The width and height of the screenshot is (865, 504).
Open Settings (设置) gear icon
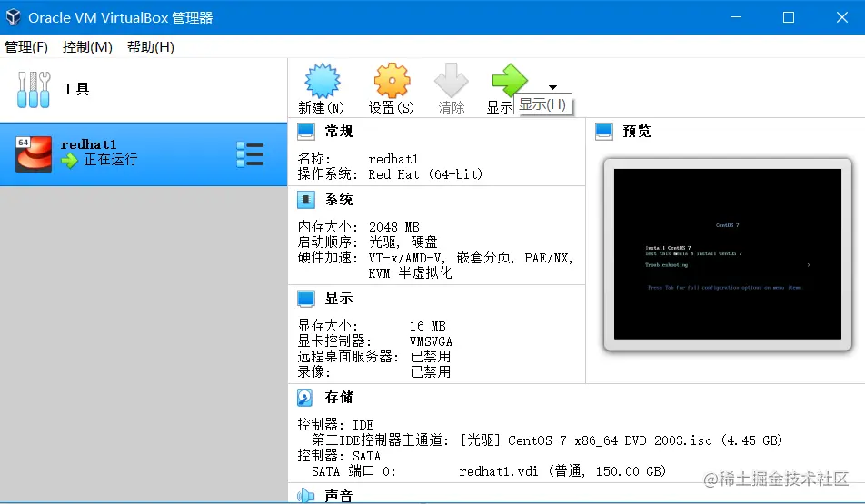pyautogui.click(x=392, y=81)
